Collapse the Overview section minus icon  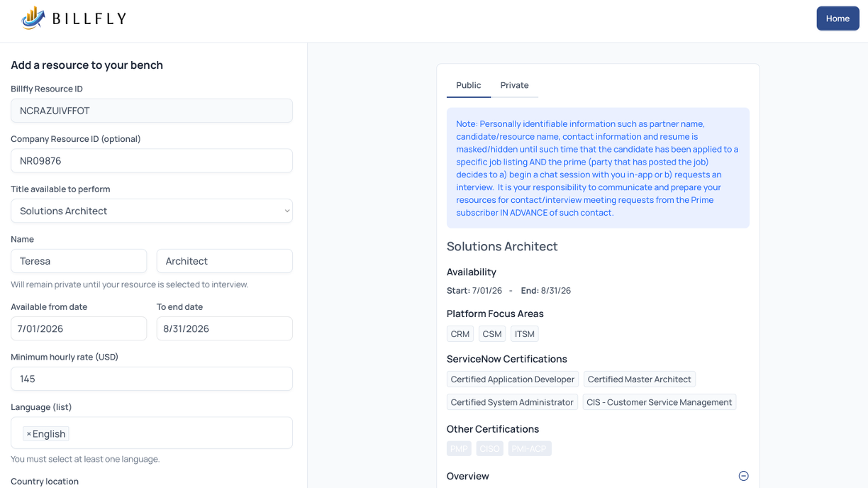[743, 476]
